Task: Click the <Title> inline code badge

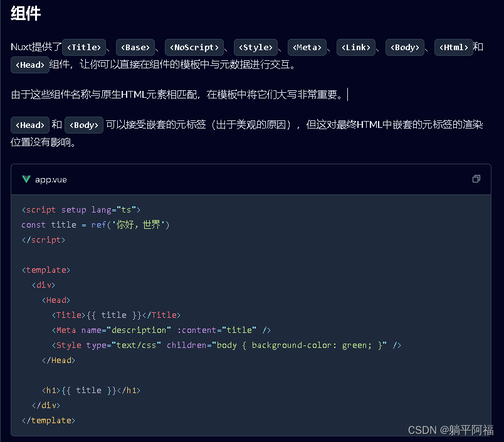Action: 84,47
